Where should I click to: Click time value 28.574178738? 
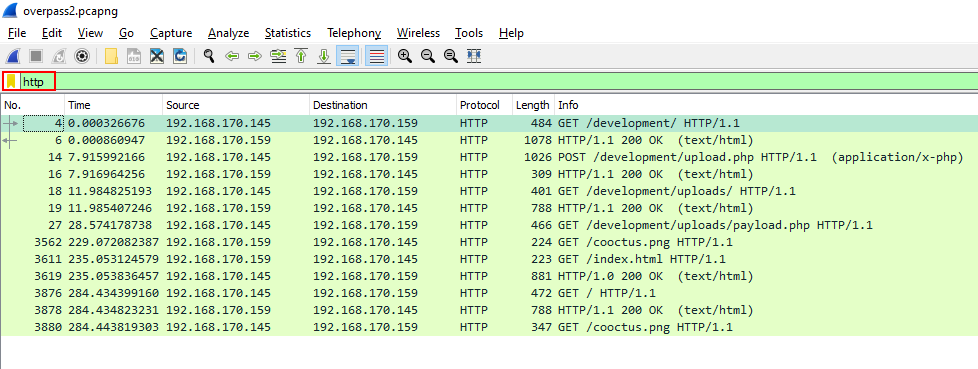coord(110,225)
